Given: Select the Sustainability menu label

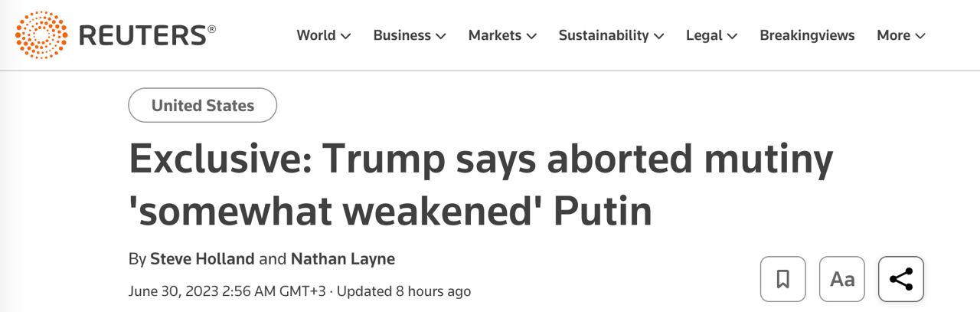Looking at the screenshot, I should [x=603, y=35].
